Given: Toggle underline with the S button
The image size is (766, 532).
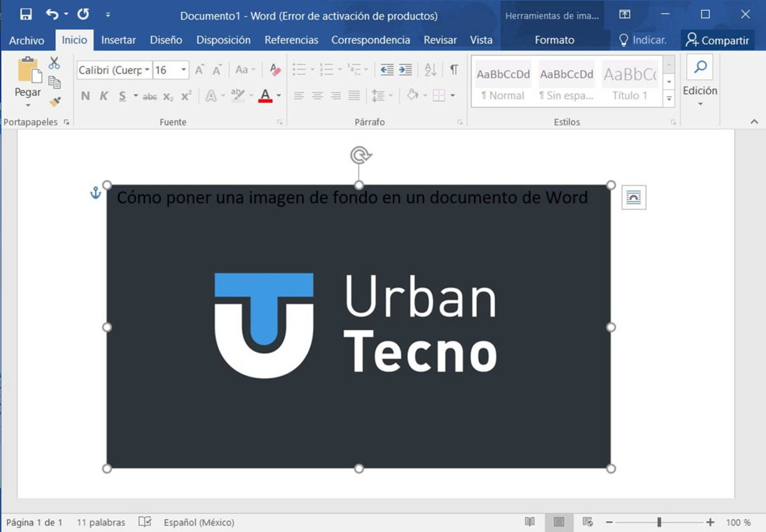Looking at the screenshot, I should (122, 96).
